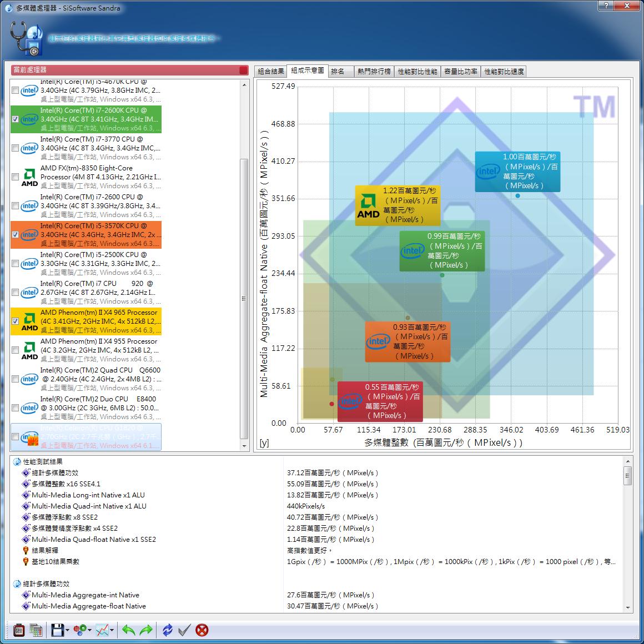The image size is (644, 644).
Task: Click the red square on current processor header
Action: (243, 70)
